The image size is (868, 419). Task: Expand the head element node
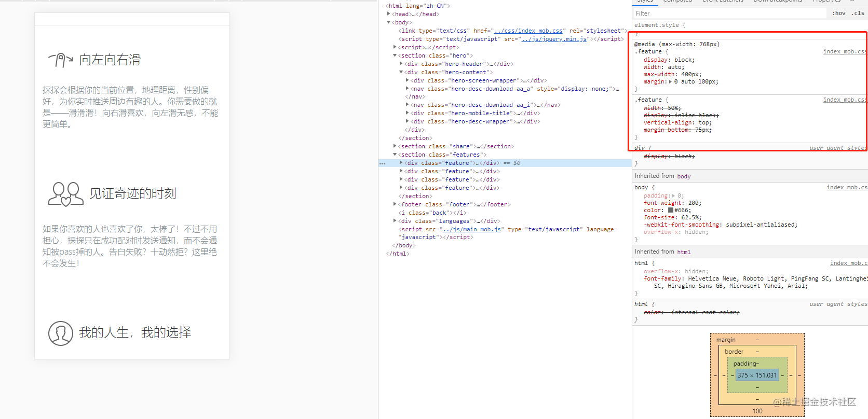pyautogui.click(x=389, y=14)
